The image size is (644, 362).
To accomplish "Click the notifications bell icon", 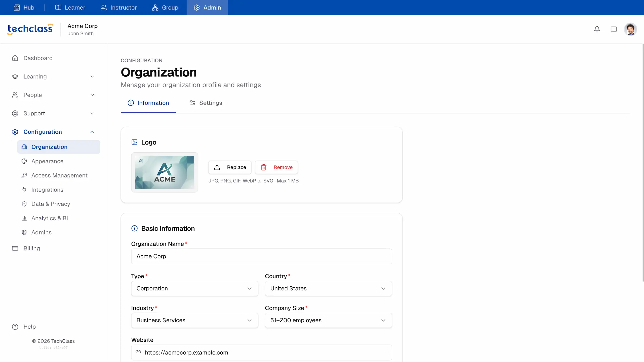I will point(597,29).
